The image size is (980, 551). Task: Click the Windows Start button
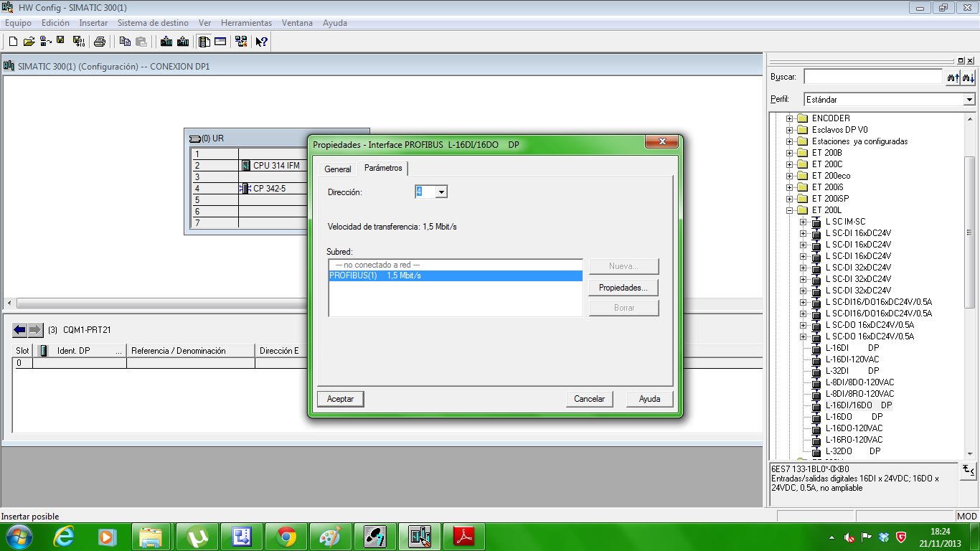click(19, 536)
